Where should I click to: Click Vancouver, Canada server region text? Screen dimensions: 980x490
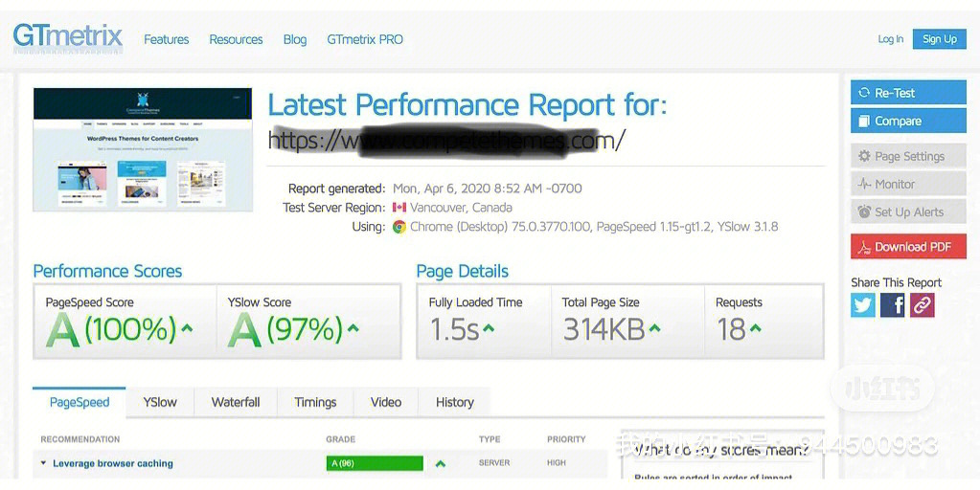point(461,208)
